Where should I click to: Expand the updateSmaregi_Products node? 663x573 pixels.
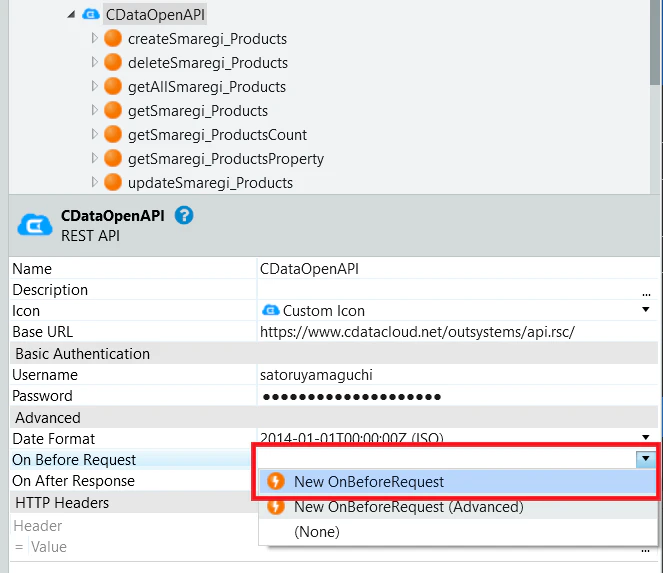pos(94,183)
